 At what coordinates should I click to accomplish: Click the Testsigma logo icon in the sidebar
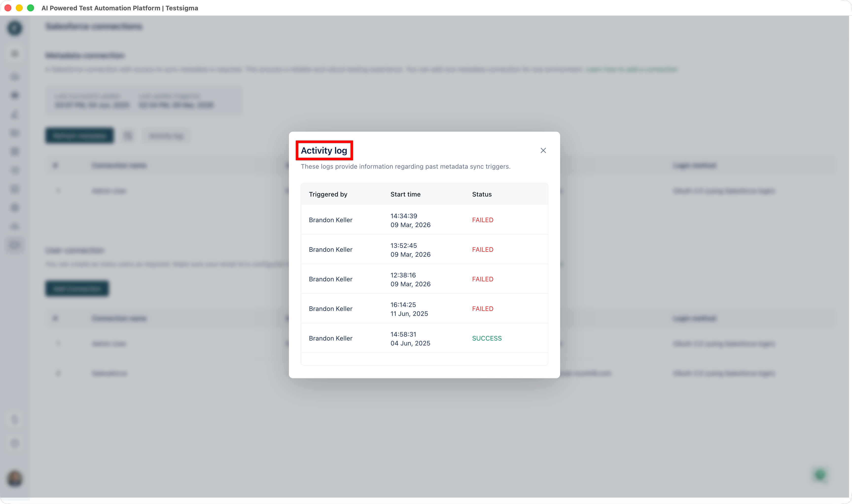[x=15, y=28]
